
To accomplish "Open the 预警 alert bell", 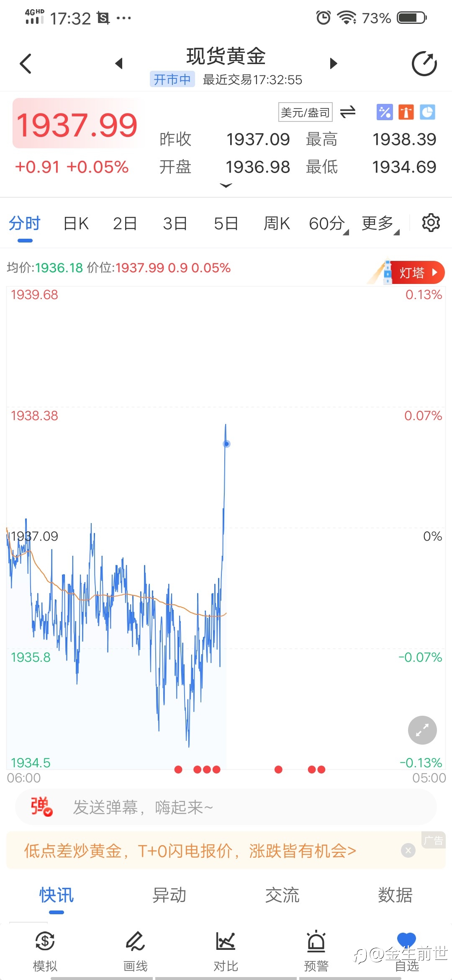I will tap(316, 951).
